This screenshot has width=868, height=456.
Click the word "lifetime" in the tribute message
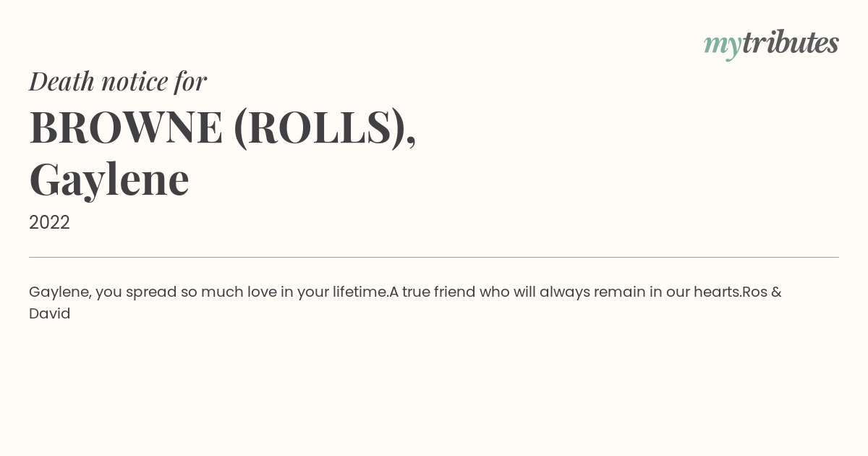[359, 292]
